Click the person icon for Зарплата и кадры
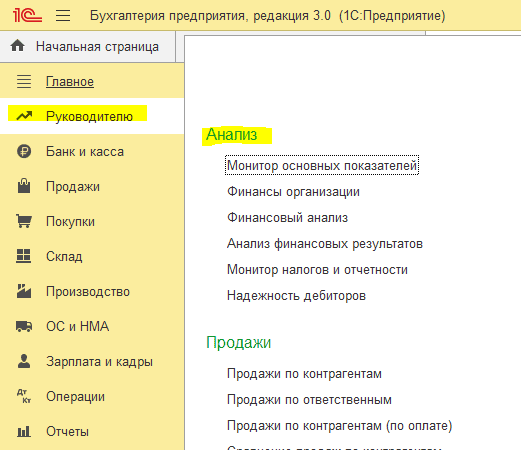The image size is (521, 450). click(x=24, y=361)
